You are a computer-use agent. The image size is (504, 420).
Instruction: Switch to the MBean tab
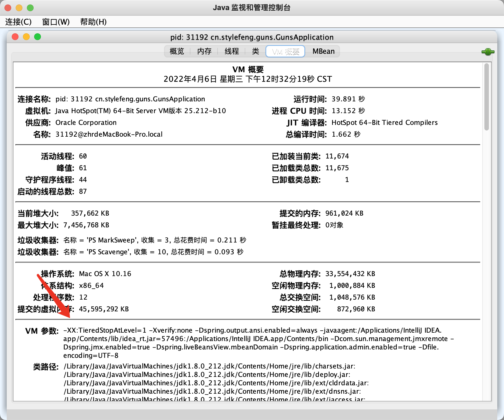(x=323, y=51)
